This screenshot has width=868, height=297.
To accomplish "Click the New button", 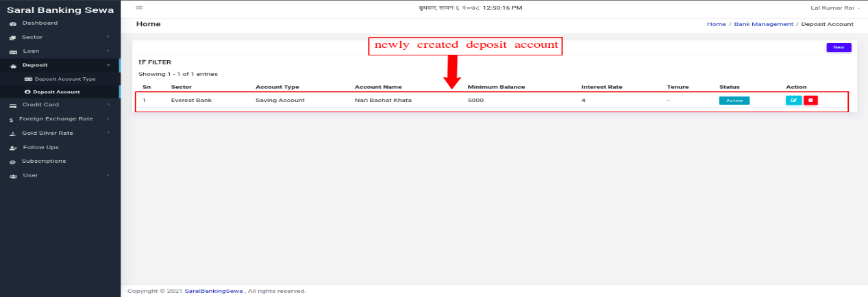I will pyautogui.click(x=839, y=47).
